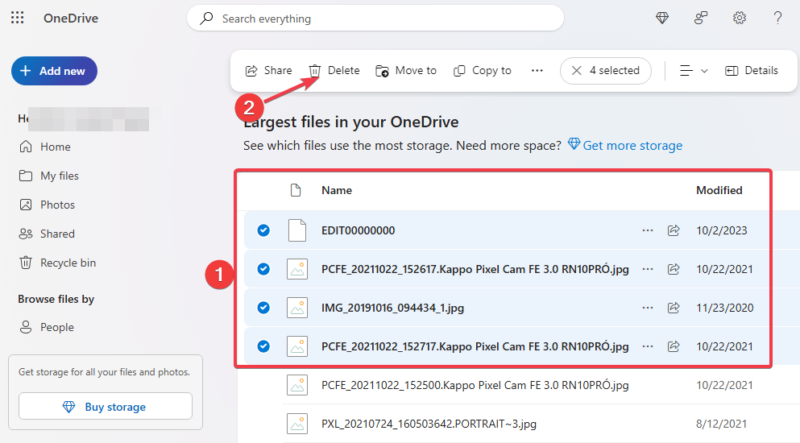Open PXL_20210724_160503642.PORTRAIT~3.jpg file name
The width and height of the screenshot is (800, 443).
coord(429,424)
